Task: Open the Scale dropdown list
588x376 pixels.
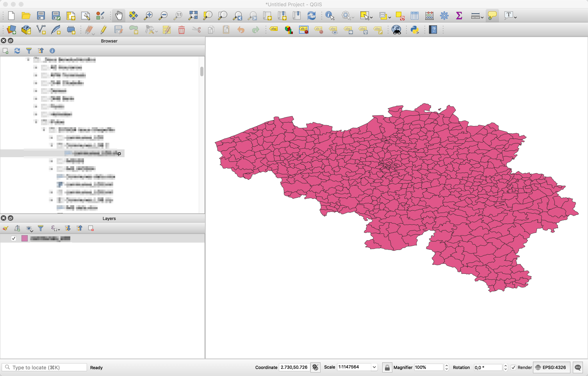Action: (374, 367)
